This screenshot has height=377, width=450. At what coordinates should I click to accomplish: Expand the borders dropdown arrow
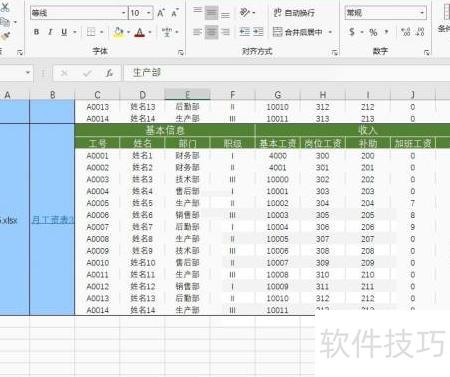click(101, 32)
